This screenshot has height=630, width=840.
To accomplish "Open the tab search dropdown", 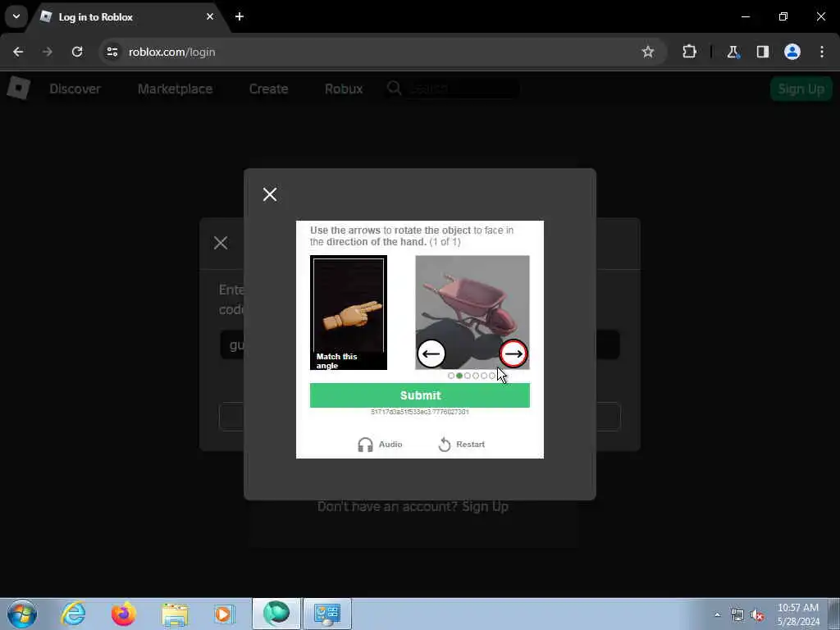I will [x=16, y=16].
